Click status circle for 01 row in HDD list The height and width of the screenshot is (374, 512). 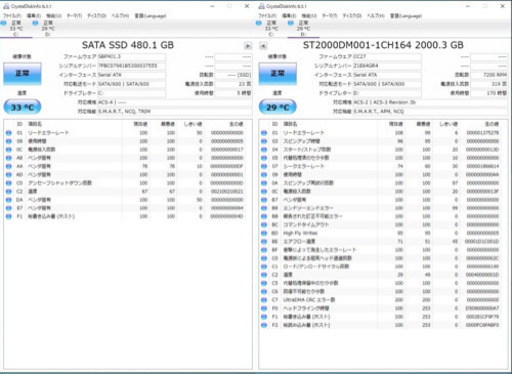coord(264,133)
